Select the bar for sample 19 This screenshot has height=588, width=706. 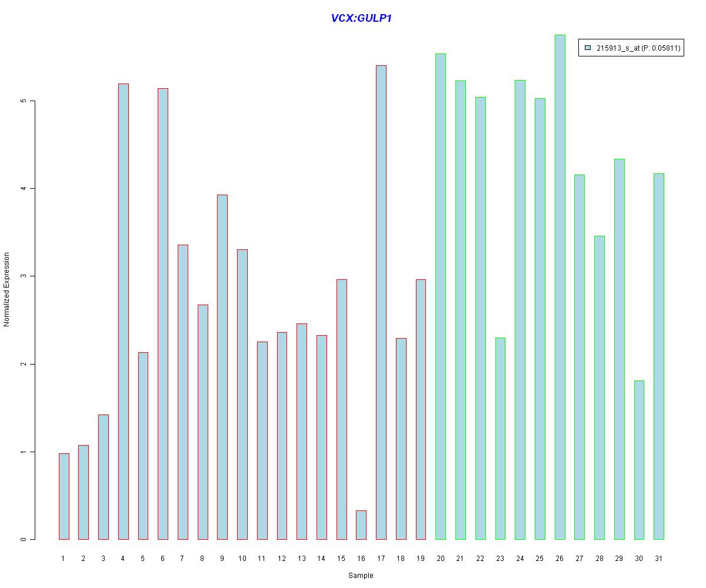[x=421, y=409]
